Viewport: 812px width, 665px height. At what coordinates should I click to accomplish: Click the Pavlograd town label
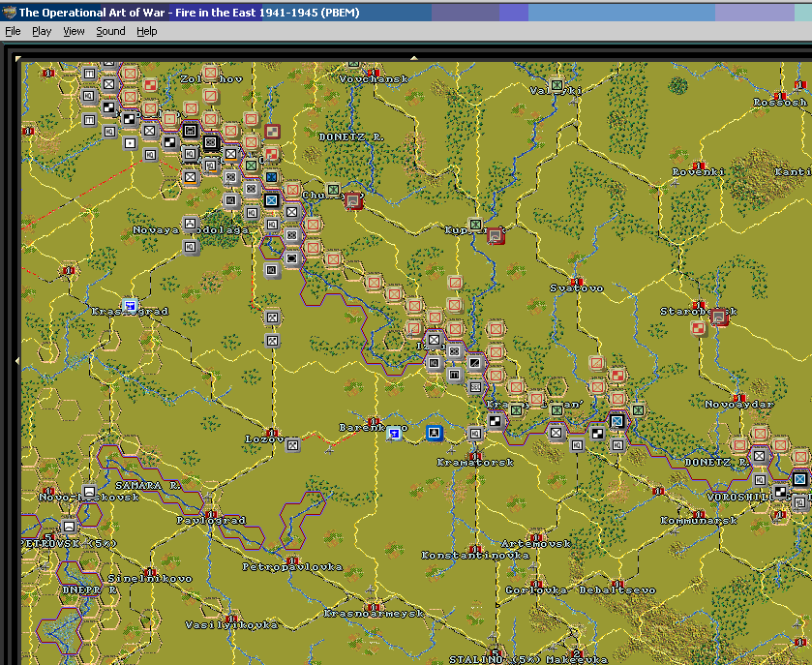(211, 521)
